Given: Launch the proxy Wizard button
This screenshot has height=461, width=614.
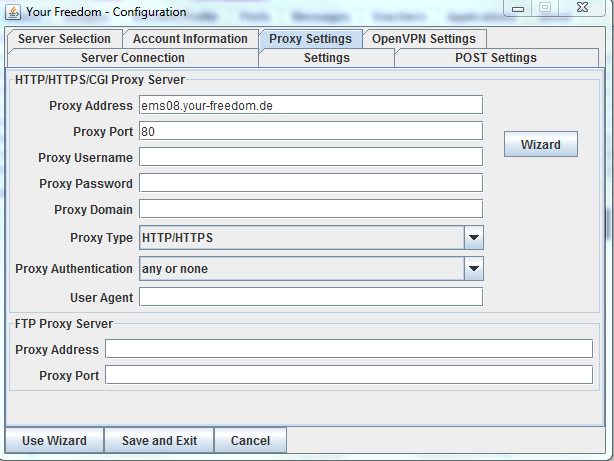Looking at the screenshot, I should pyautogui.click(x=541, y=144).
